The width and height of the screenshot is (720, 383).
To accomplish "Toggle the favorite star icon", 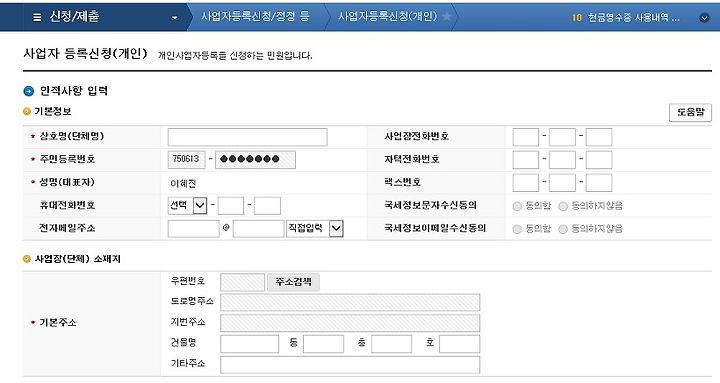I will pyautogui.click(x=446, y=17).
